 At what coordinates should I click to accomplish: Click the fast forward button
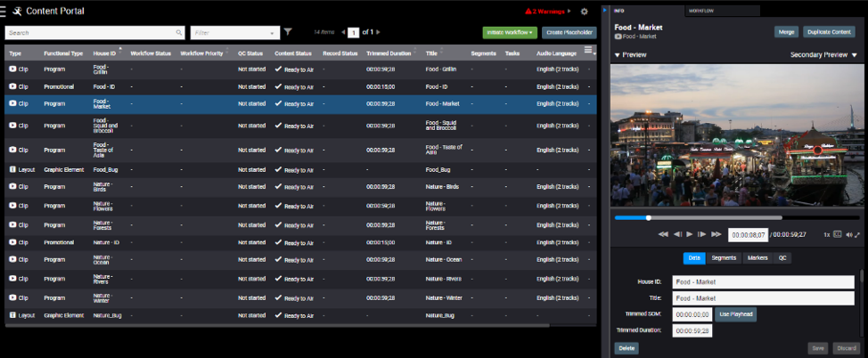(717, 234)
